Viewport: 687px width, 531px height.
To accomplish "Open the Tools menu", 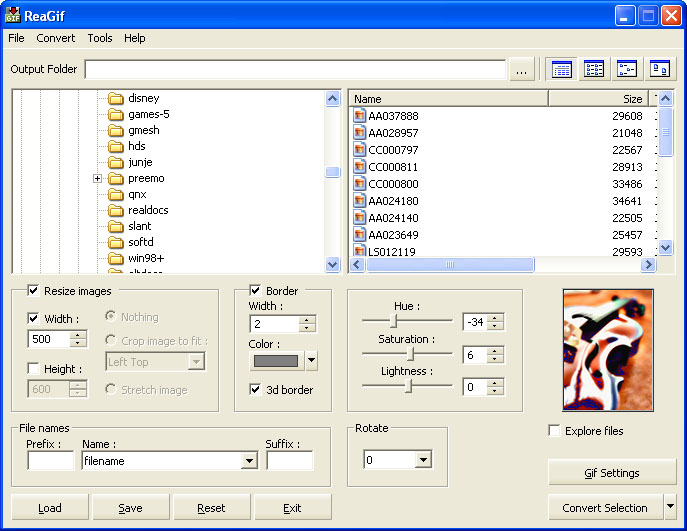I will (x=100, y=38).
